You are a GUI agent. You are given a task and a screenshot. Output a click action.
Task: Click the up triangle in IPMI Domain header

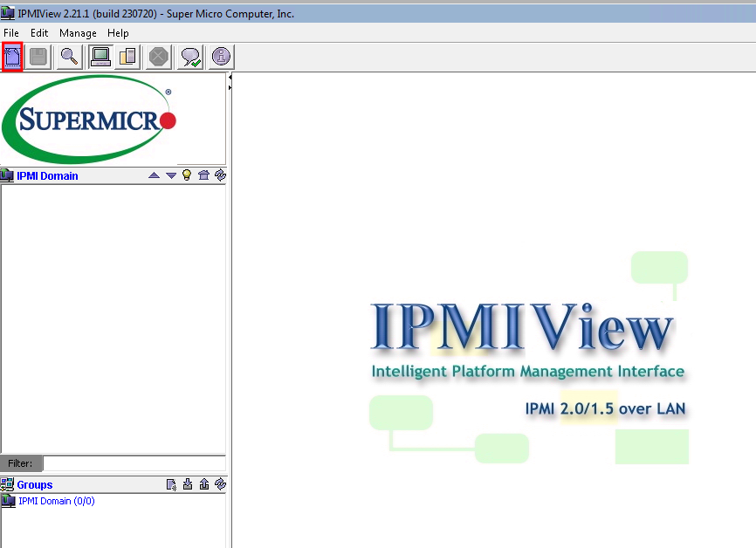[x=155, y=175]
